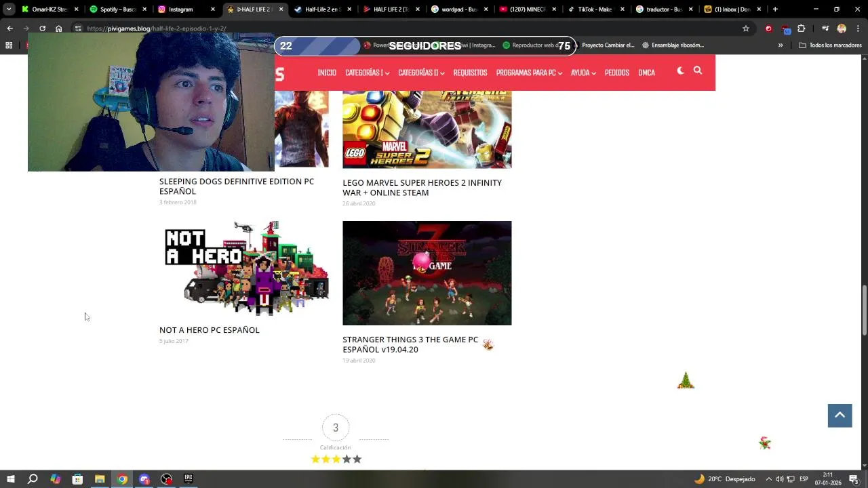Open tab search dropdown arrow
Viewport: 868px width, 488px height.
(x=7, y=9)
